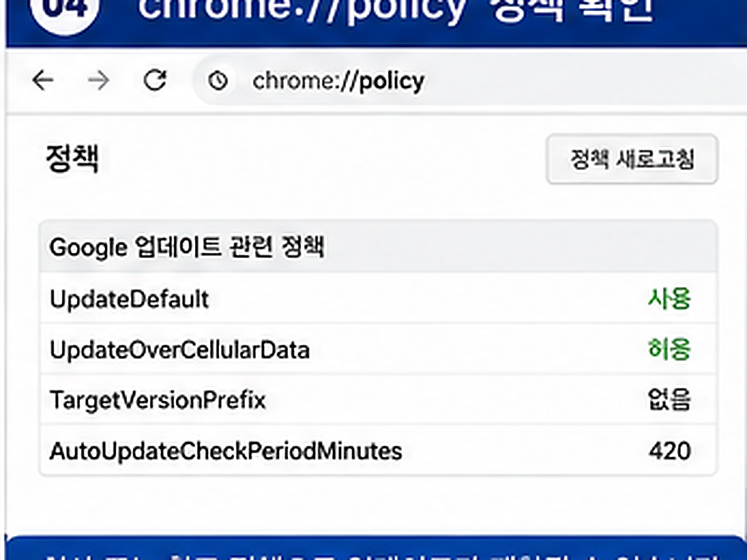The image size is (747, 560).
Task: Select the 정책 page heading
Action: point(72,160)
